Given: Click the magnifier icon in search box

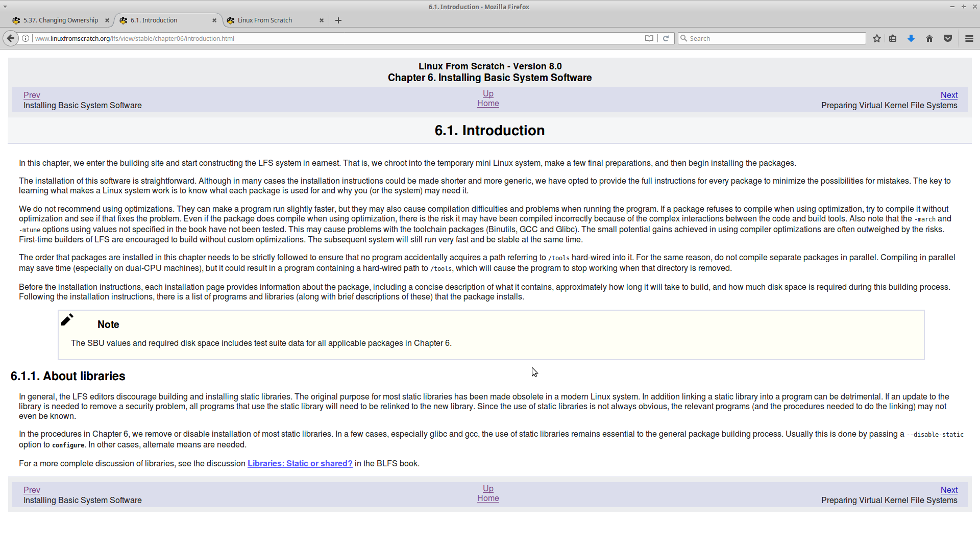Looking at the screenshot, I should 684,38.
